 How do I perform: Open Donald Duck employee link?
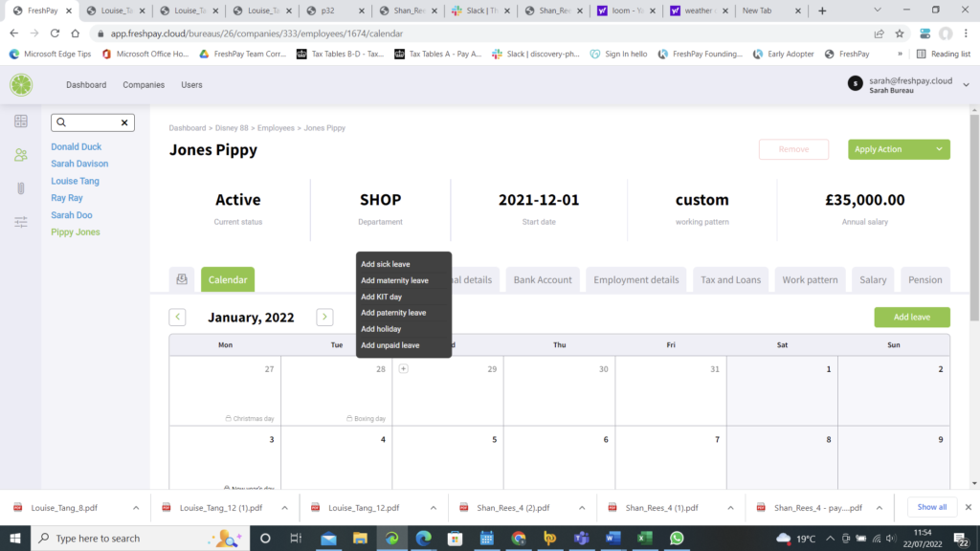(77, 146)
